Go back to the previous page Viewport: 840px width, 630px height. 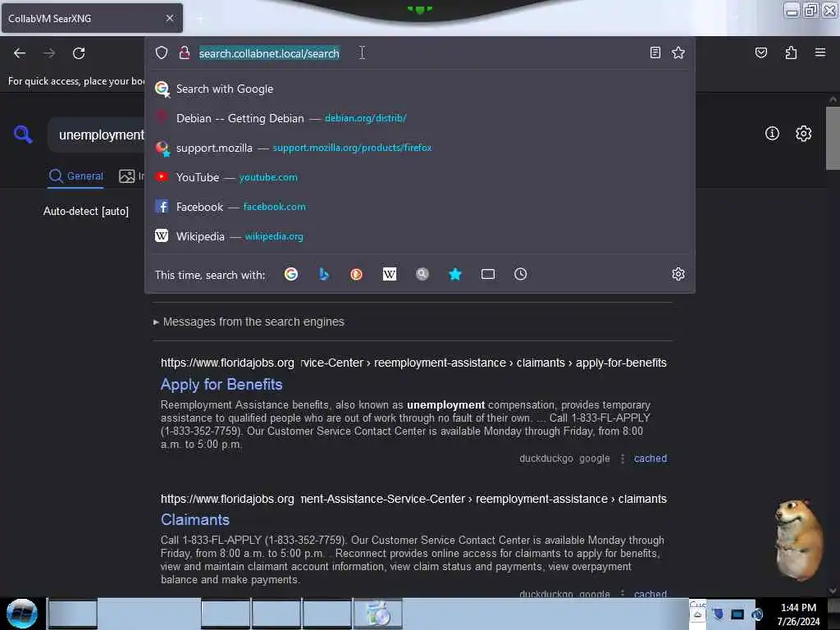(20, 53)
